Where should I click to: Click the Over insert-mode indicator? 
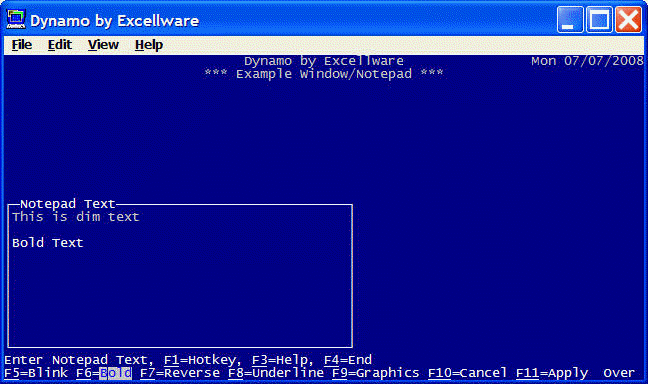click(x=619, y=373)
